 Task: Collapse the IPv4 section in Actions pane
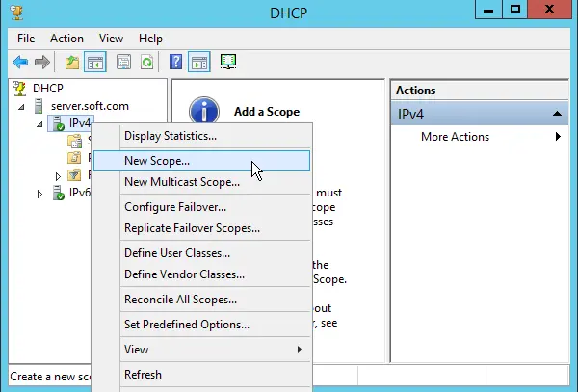pyautogui.click(x=557, y=115)
